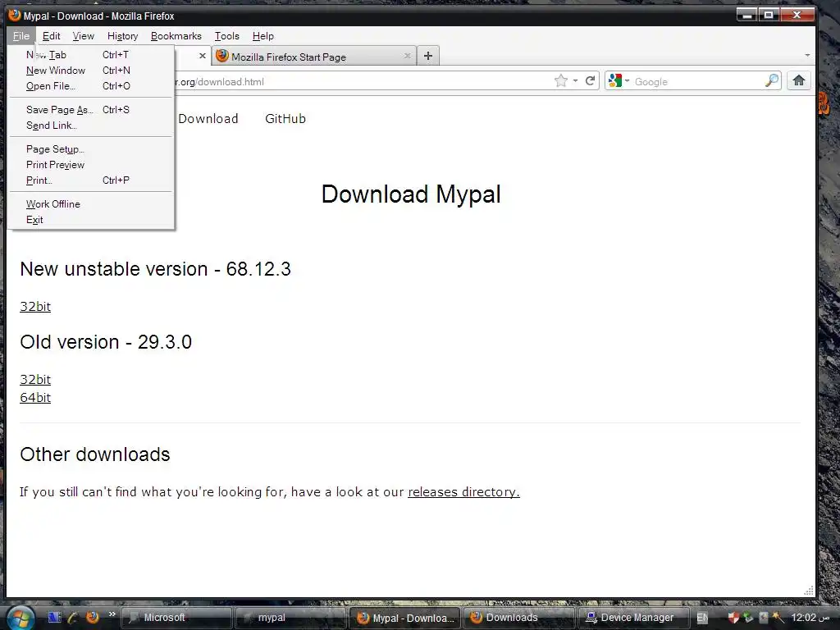The image size is (840, 630).
Task: Expand quick launch overflow chevron
Action: pyautogui.click(x=112, y=614)
